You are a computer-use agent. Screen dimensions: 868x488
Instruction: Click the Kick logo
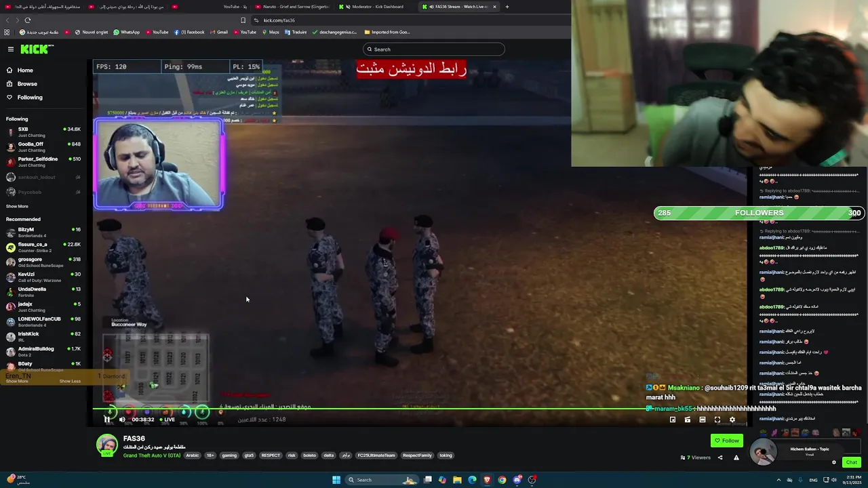coord(37,49)
